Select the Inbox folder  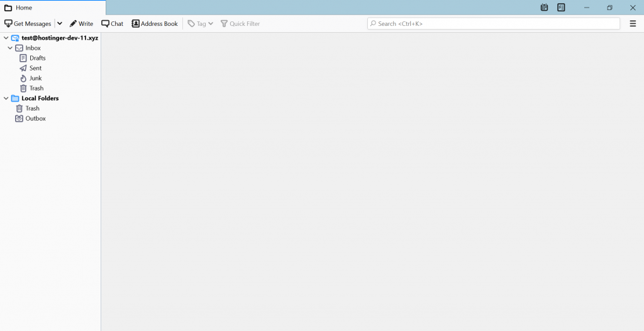[x=33, y=48]
